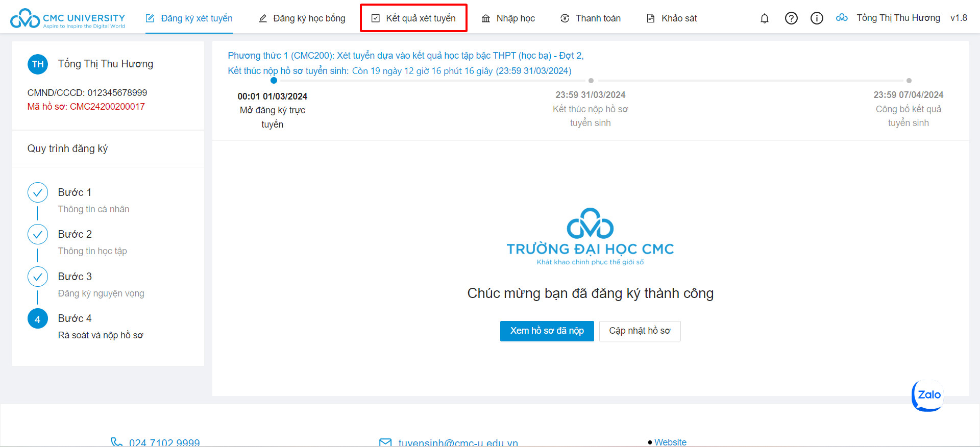Click the TH avatar circle
Image resolution: width=980 pixels, height=447 pixels.
(x=38, y=64)
